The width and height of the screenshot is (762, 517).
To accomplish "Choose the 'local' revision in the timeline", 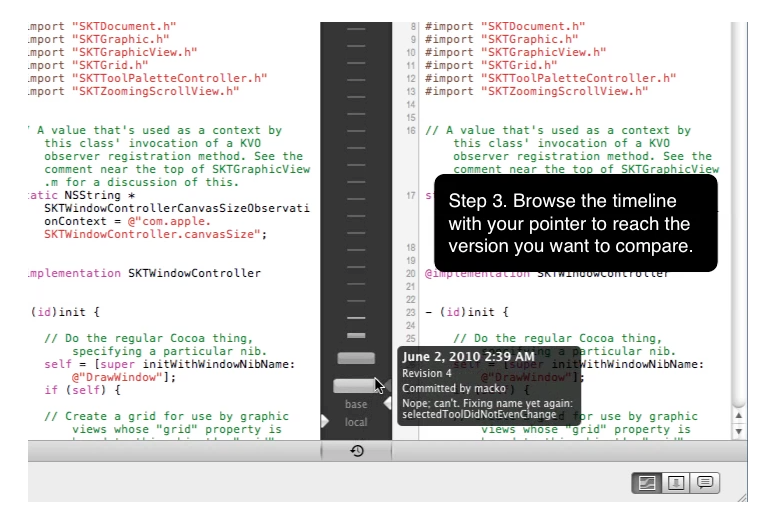I will (x=356, y=422).
